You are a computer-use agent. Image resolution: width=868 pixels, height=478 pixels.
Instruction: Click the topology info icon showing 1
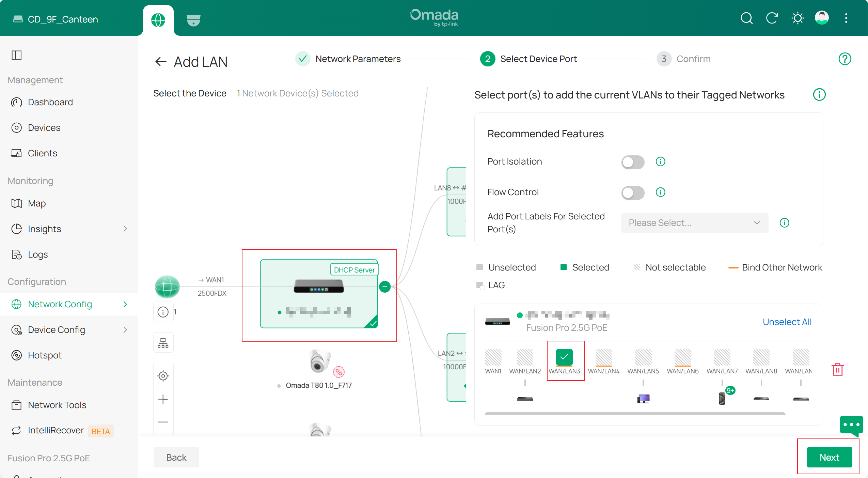tap(163, 312)
